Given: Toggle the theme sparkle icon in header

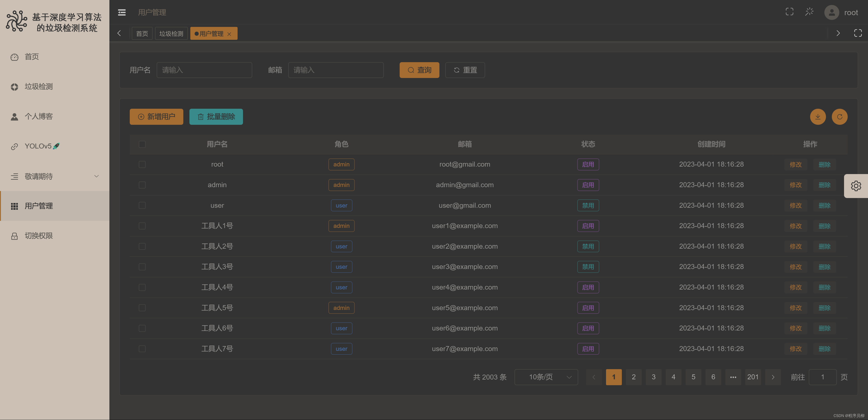Looking at the screenshot, I should point(809,12).
